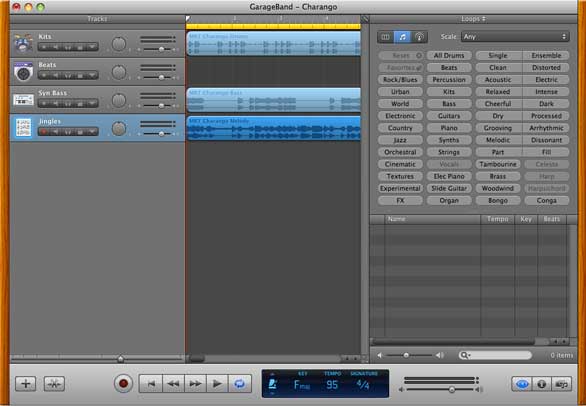The width and height of the screenshot is (586, 406).
Task: Open the Scale dropdown set to Any
Action: click(515, 37)
